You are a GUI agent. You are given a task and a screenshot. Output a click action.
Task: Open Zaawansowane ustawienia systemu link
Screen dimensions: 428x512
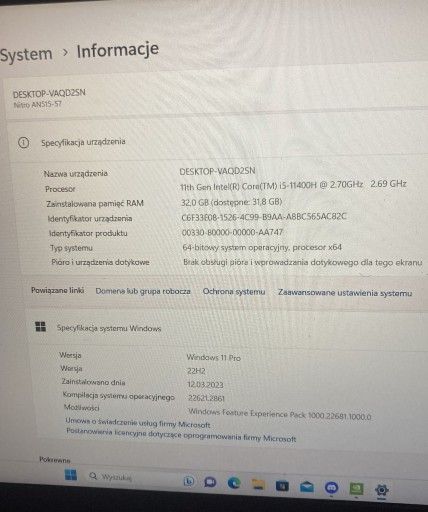click(x=345, y=293)
